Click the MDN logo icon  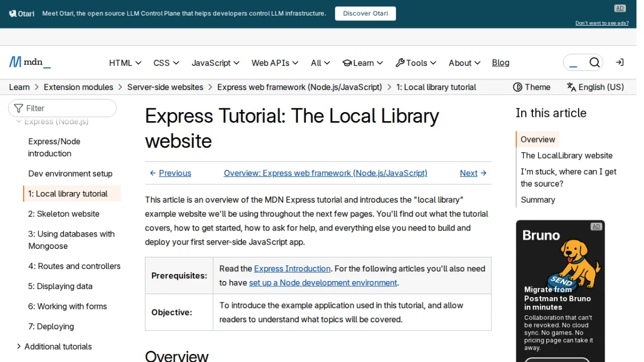pos(15,62)
